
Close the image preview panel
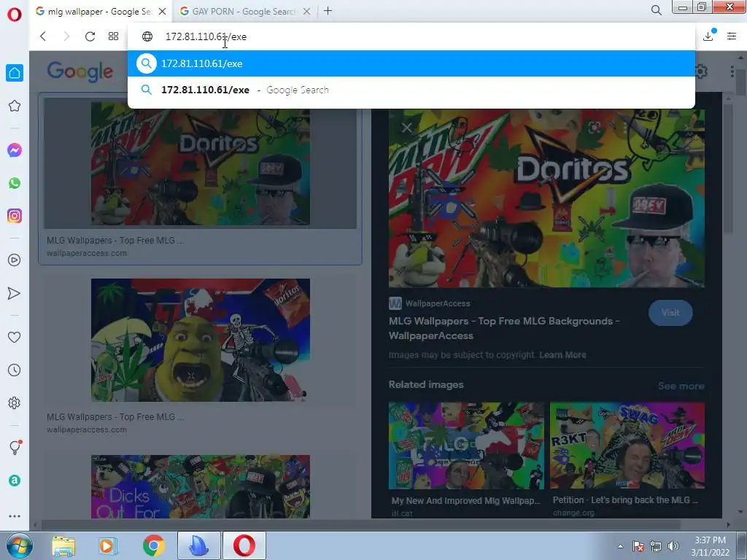point(406,128)
